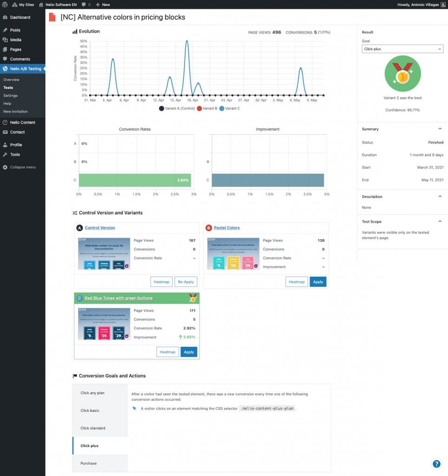
Task: Open Tests submenu item
Action: [x=8, y=87]
